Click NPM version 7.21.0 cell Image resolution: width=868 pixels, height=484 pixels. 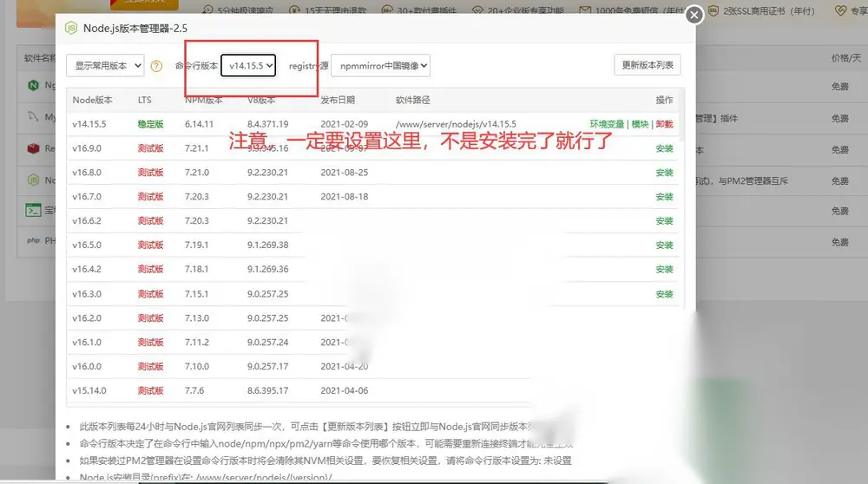coord(196,173)
